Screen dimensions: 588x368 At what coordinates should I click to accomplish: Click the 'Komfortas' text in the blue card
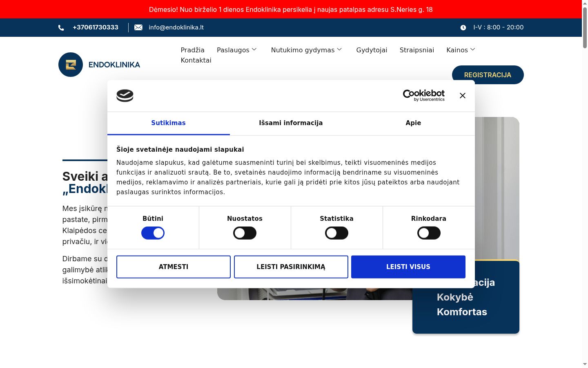tap(462, 312)
